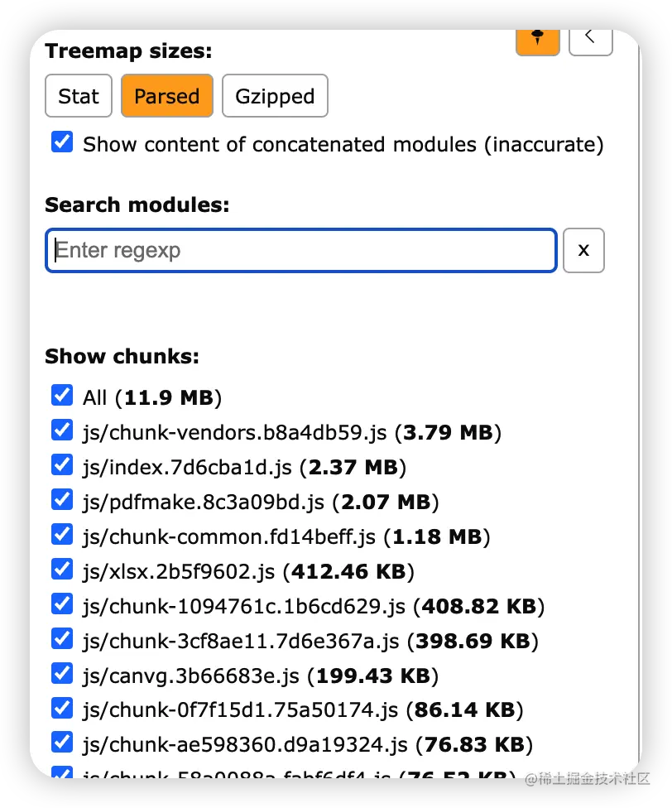Toggle Show content of concatenated modules
The width and height of the screenshot is (672, 808).
point(62,142)
